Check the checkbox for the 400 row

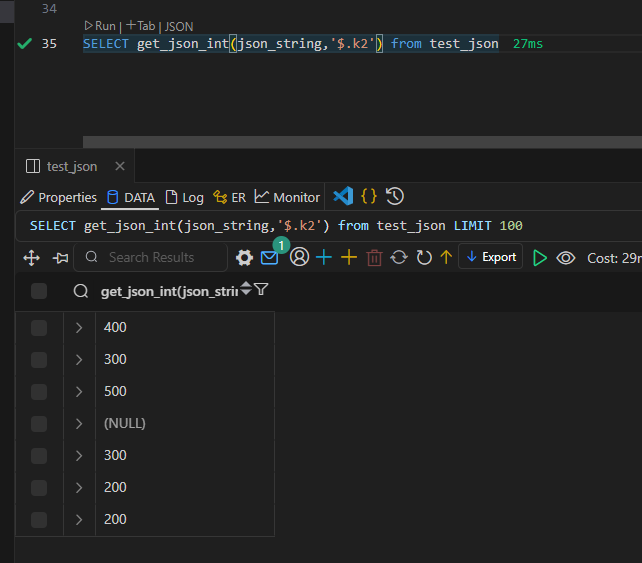point(39,328)
